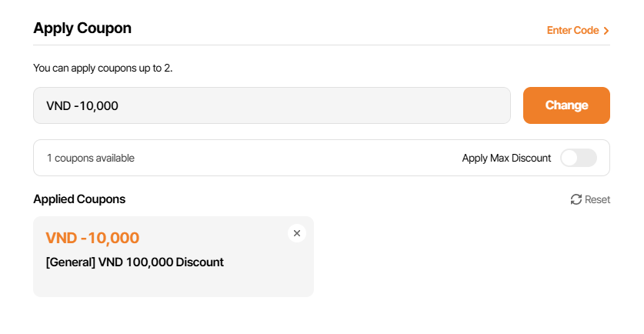Open the Enter Code link
644x334 pixels.
(x=572, y=31)
